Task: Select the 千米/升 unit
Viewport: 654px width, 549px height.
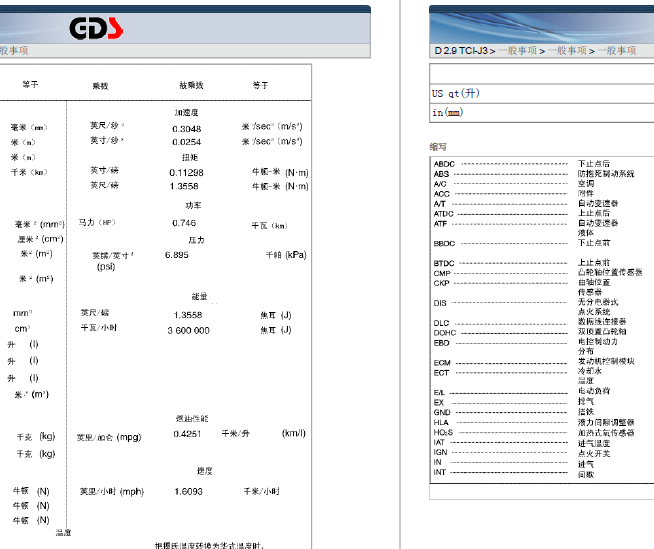Action: pyautogui.click(x=235, y=434)
